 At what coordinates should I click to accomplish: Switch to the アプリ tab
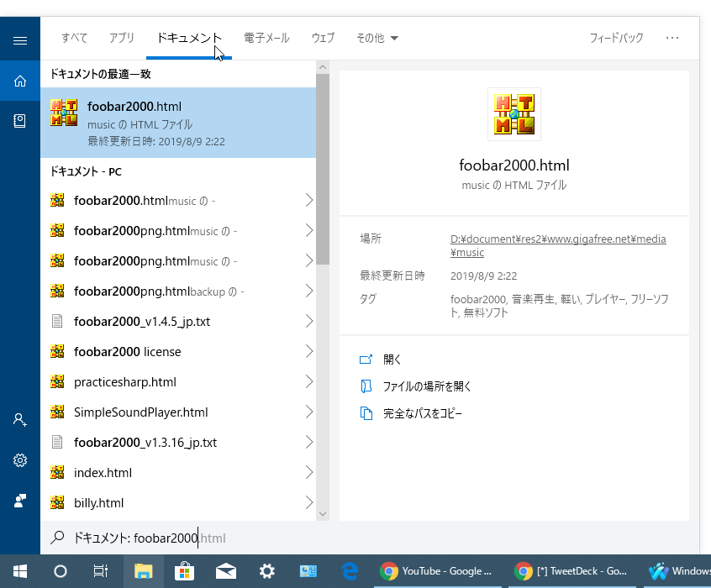click(122, 38)
